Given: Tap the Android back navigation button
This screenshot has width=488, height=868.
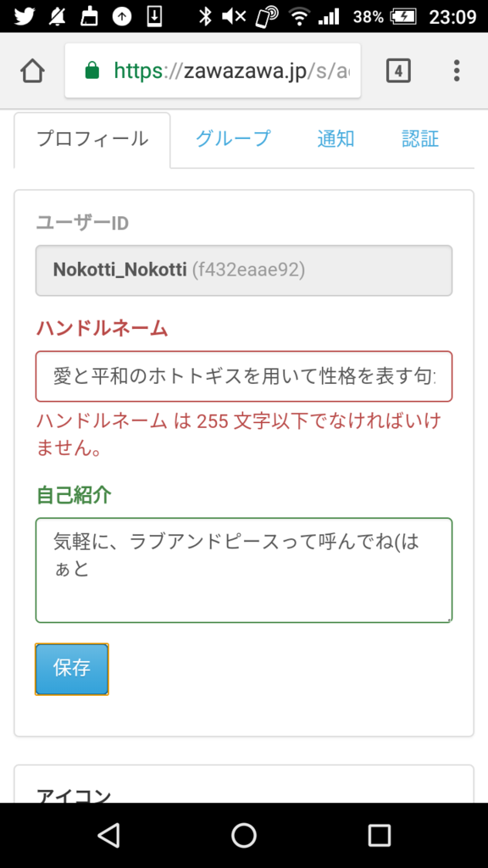Looking at the screenshot, I should 108,835.
